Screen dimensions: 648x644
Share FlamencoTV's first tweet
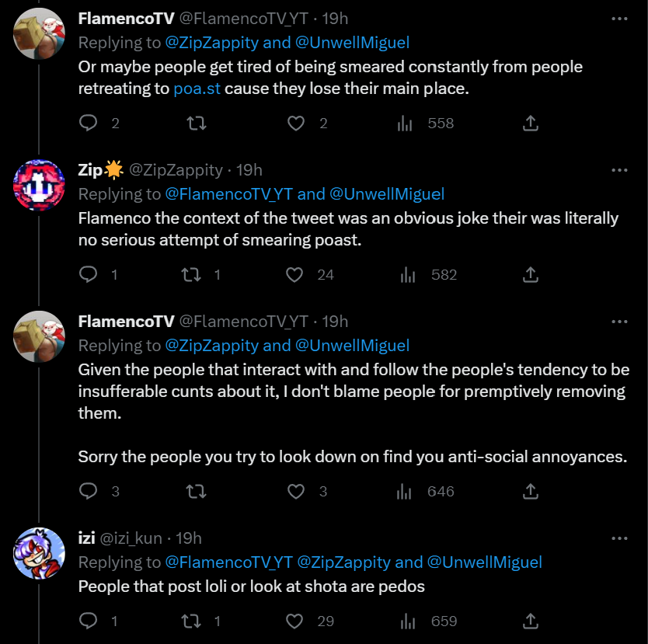pyautogui.click(x=530, y=123)
